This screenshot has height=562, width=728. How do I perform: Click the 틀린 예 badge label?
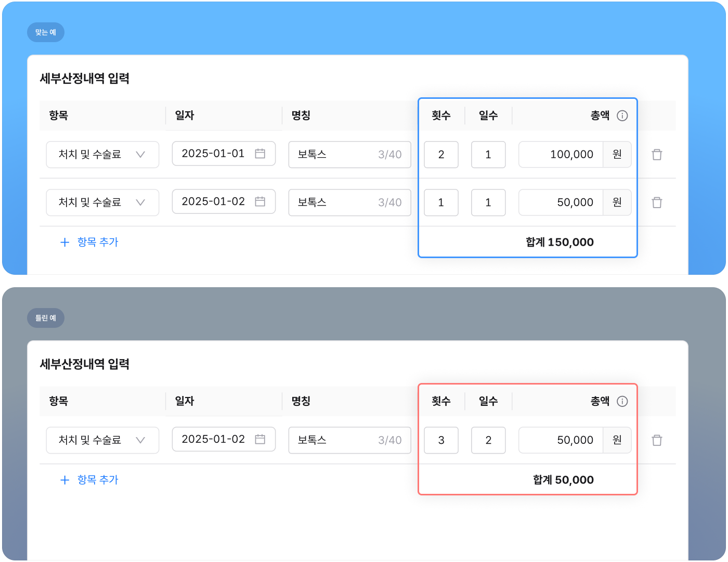(x=46, y=318)
